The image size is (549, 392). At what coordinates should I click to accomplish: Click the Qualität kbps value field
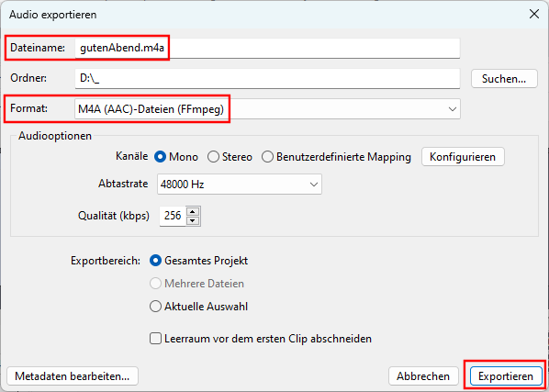(x=173, y=216)
